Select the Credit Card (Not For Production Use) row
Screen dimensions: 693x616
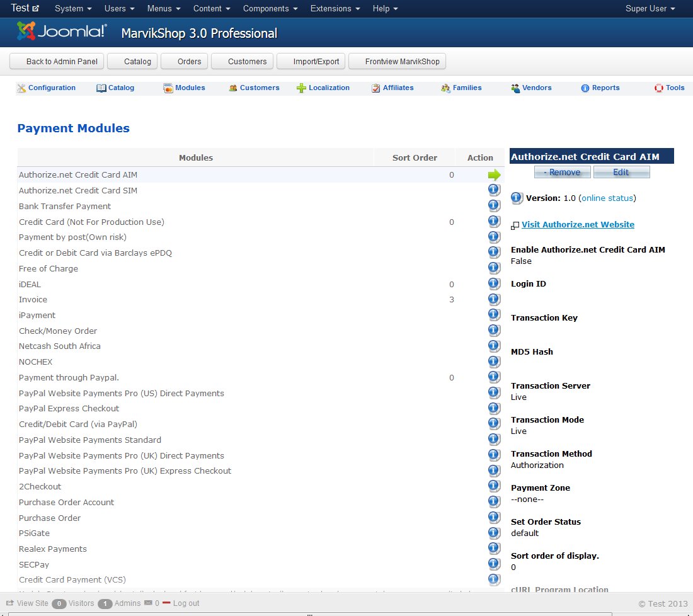pos(261,222)
